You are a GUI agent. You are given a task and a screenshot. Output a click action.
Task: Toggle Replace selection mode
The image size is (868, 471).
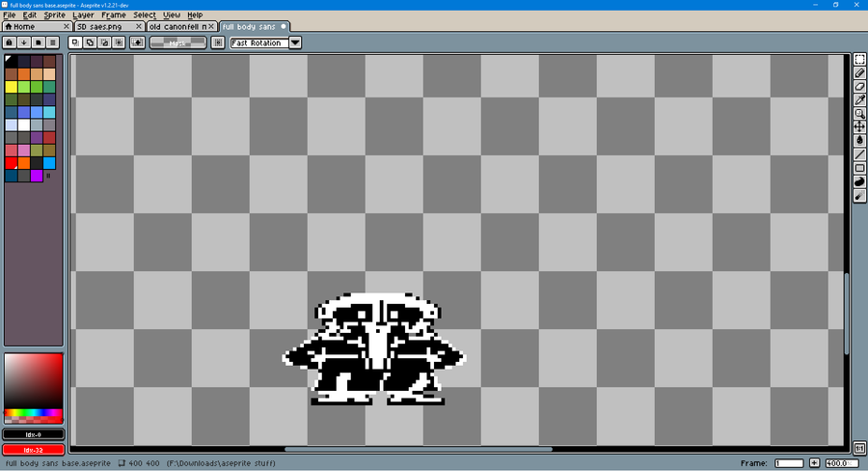click(x=75, y=42)
